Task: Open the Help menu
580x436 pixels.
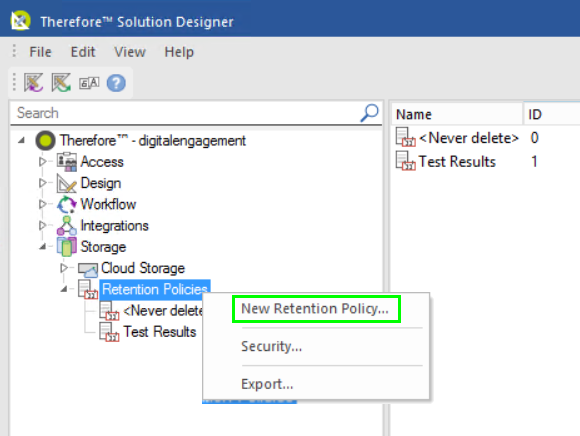Action: [179, 52]
